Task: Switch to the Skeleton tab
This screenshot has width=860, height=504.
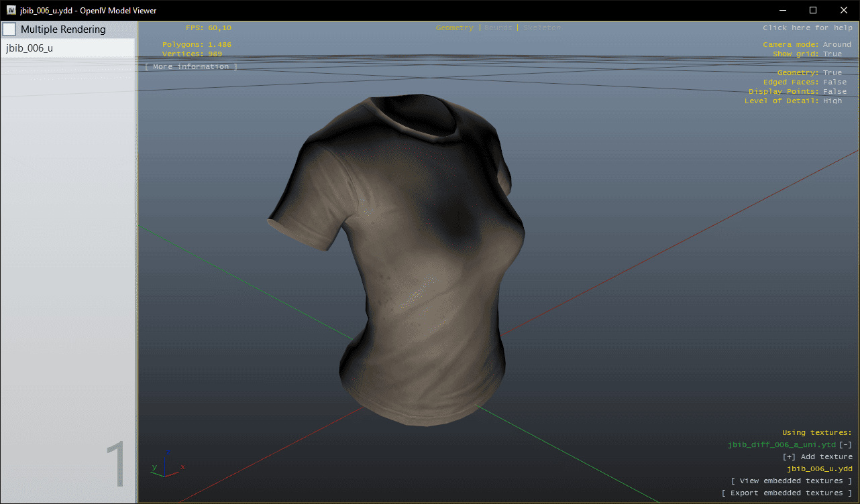Action: coord(541,27)
